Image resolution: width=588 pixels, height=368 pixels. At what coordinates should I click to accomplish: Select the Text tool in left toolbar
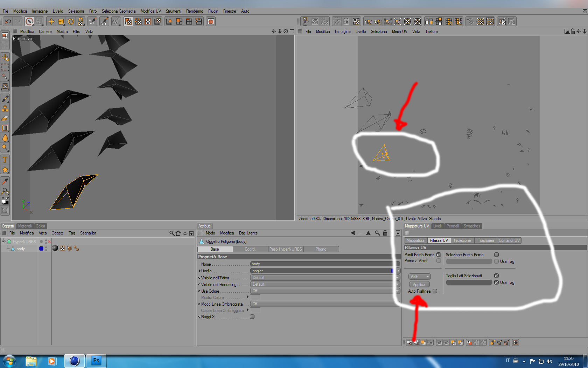click(5, 160)
